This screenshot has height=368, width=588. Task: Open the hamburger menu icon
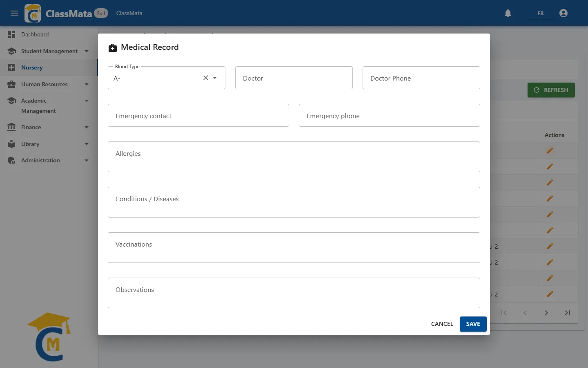tap(15, 13)
